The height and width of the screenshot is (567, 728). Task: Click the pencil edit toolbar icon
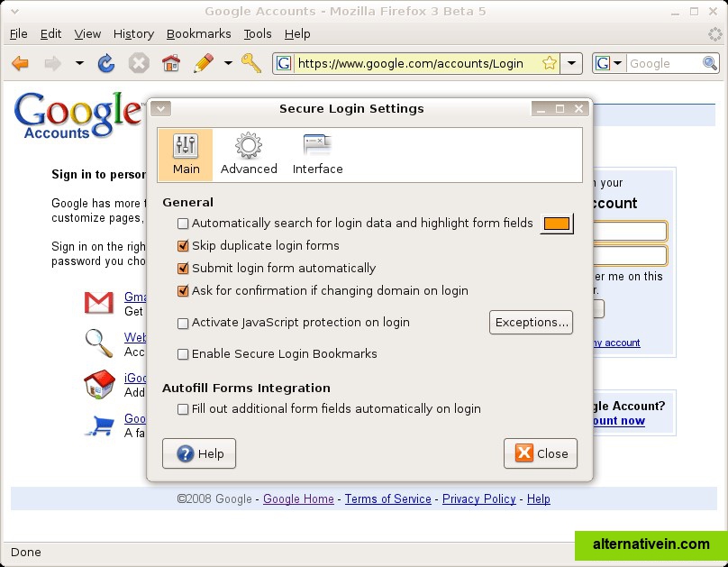204,63
